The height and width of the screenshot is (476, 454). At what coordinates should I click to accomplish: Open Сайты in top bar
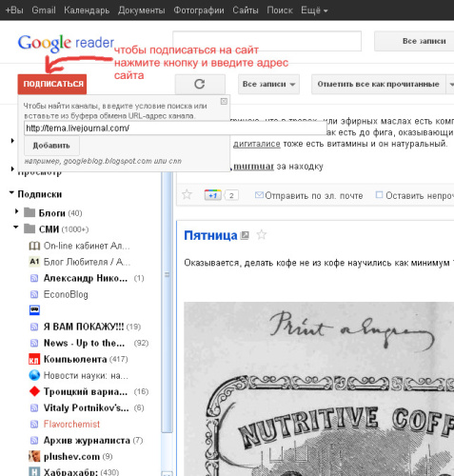[246, 10]
